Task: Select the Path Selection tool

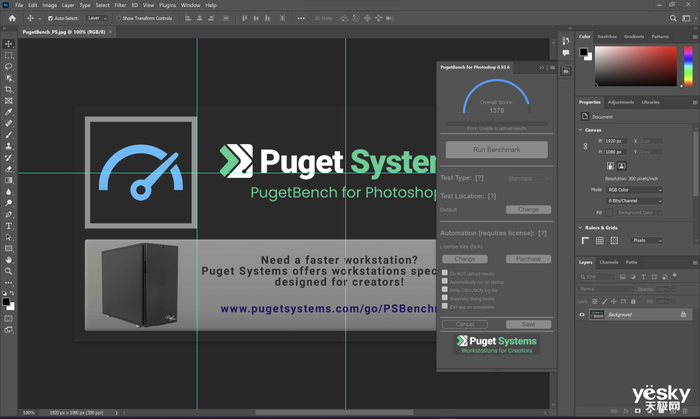Action: pos(8,237)
